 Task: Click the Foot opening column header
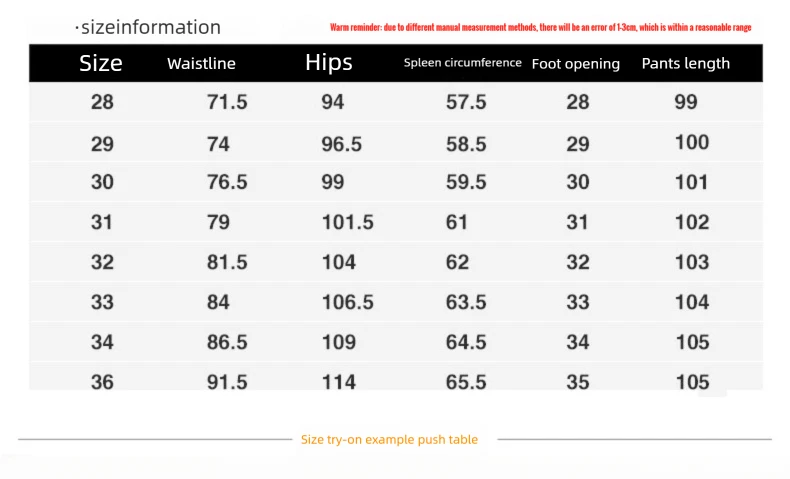point(576,64)
